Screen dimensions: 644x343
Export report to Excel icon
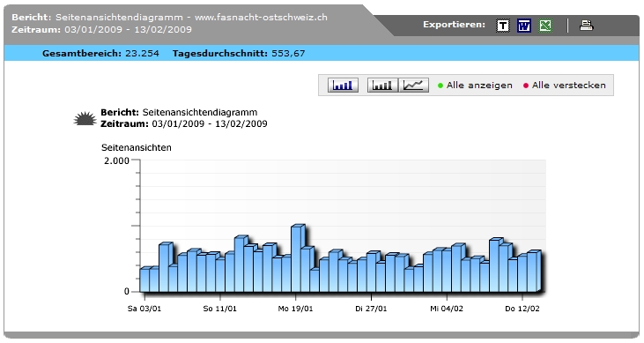tap(545, 26)
